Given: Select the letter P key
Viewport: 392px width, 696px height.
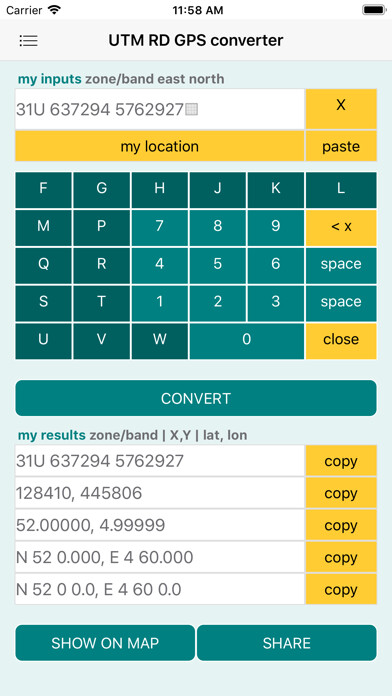Looking at the screenshot, I should [101, 228].
